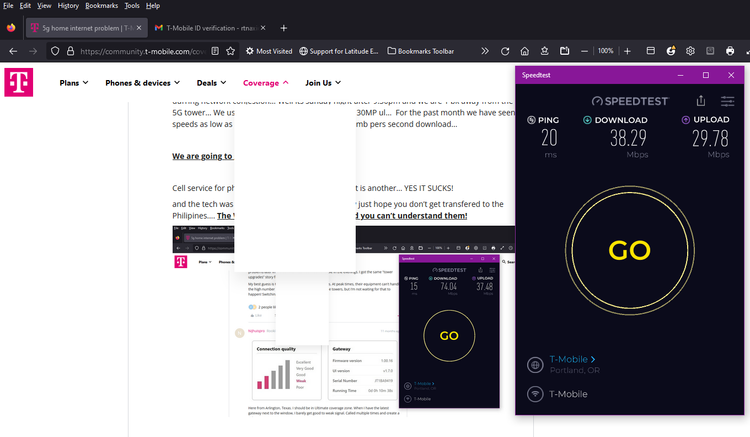The width and height of the screenshot is (750, 437).
Task: Open the Most Visited bookmarks folder
Action: tap(269, 51)
